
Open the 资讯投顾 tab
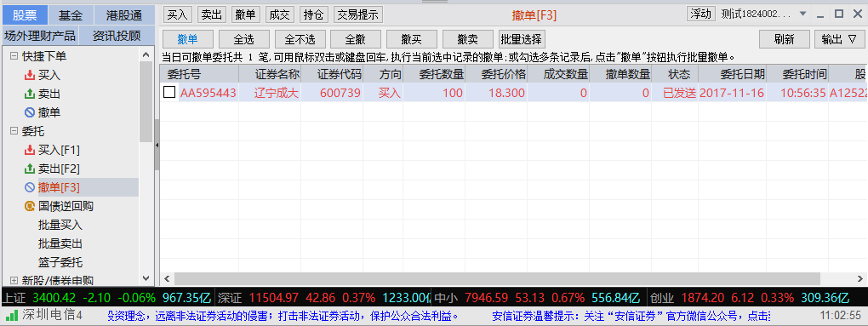[x=117, y=36]
